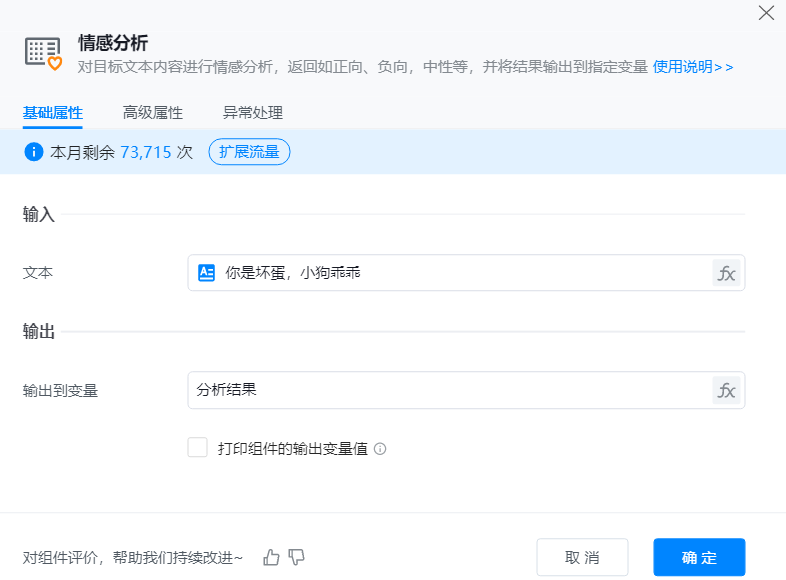The height and width of the screenshot is (580, 786).
Task: Click the 文本 input containing 你是坏蛋，小狗乖乖
Action: [x=450, y=273]
